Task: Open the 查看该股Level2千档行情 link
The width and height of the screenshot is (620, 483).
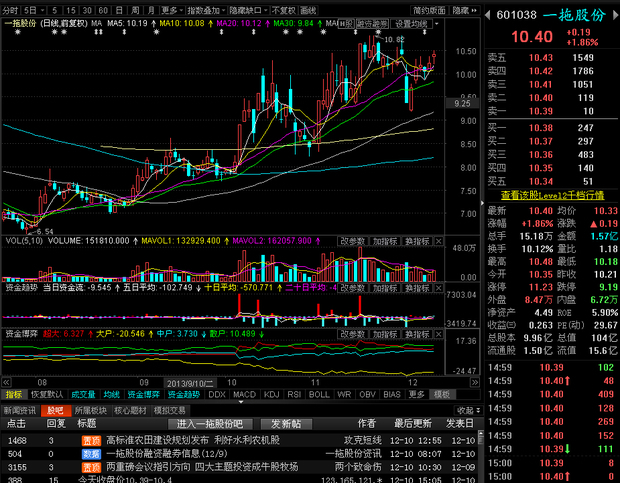Action: (x=552, y=195)
